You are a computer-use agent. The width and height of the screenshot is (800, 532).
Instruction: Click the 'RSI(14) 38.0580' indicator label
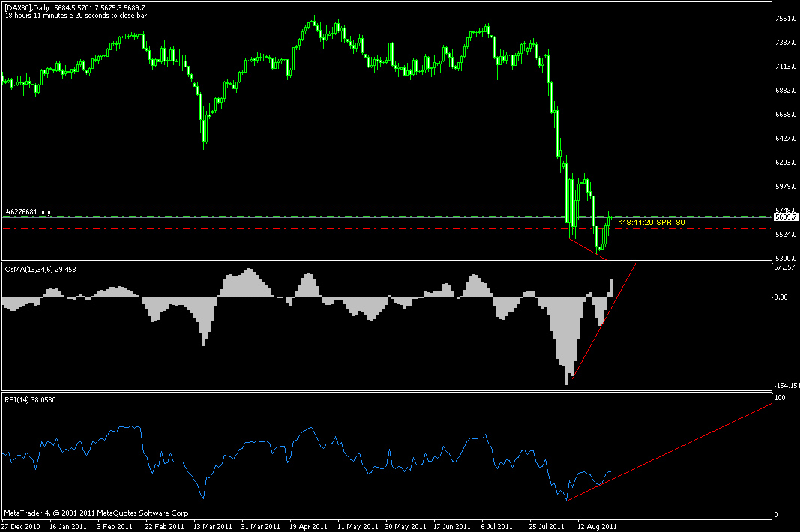pos(30,400)
